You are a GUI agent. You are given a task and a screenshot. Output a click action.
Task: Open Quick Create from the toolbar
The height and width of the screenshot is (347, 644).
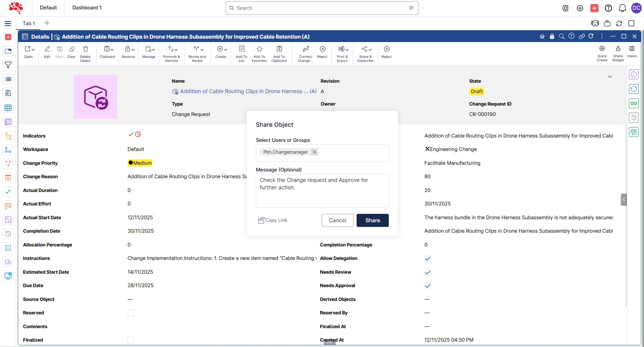click(602, 49)
